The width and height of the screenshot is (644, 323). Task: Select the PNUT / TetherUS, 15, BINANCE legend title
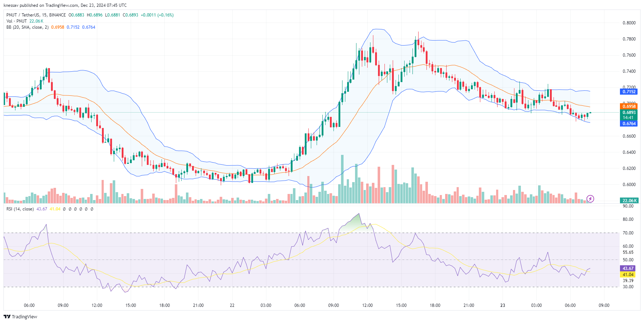pos(36,15)
